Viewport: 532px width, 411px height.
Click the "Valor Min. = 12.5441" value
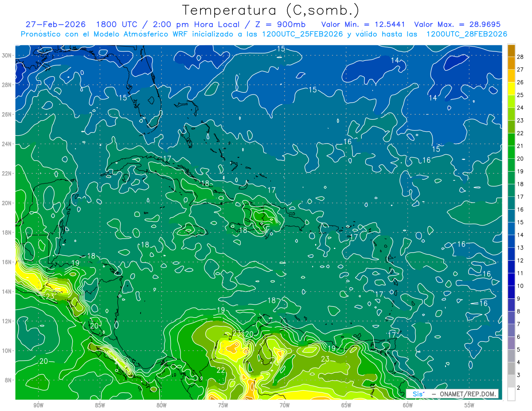coord(364,24)
